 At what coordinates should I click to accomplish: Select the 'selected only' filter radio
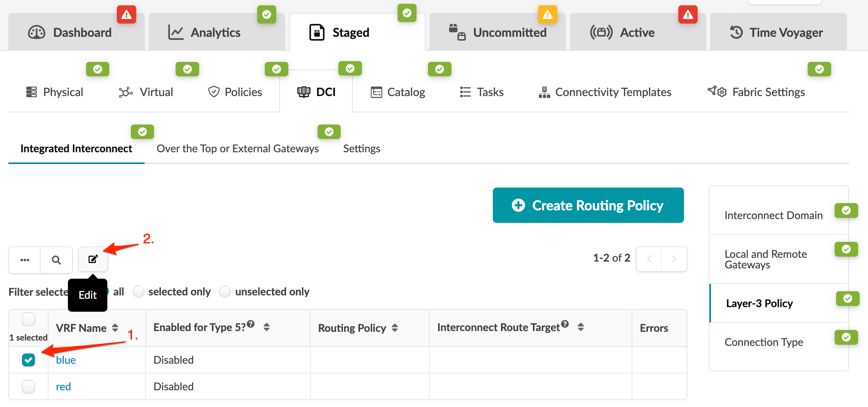[138, 292]
